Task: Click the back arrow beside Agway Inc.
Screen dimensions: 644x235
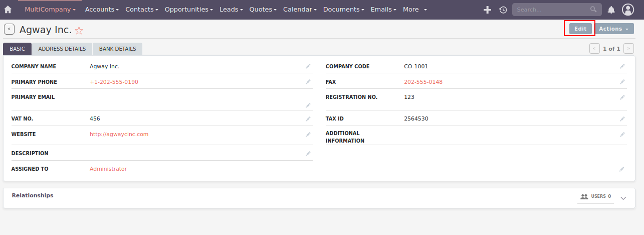Action: (x=9, y=29)
